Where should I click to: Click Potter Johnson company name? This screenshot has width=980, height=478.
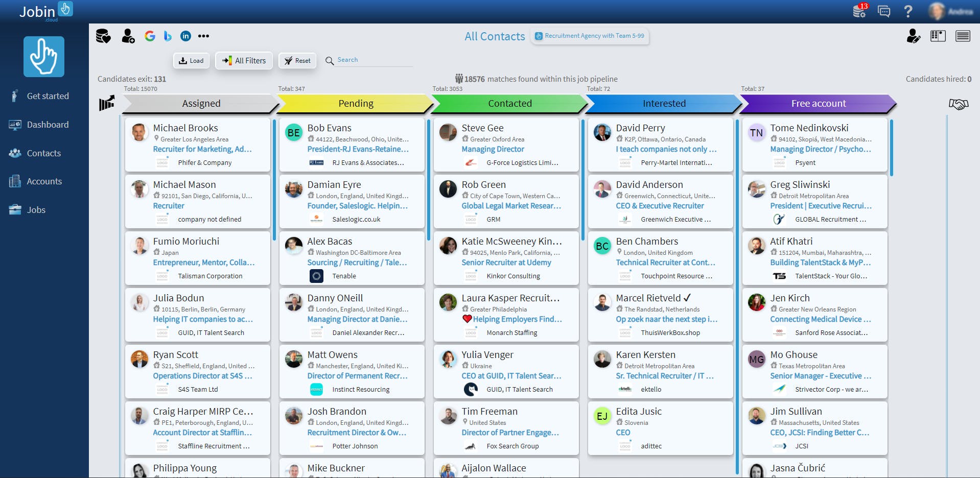click(x=355, y=446)
